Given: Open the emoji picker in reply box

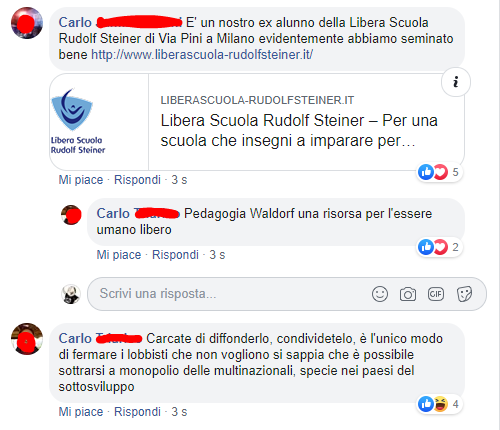Looking at the screenshot, I should tap(380, 294).
